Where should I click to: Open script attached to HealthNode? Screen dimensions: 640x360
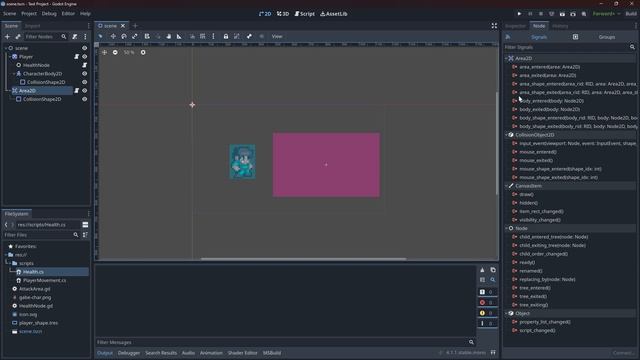click(x=84, y=65)
